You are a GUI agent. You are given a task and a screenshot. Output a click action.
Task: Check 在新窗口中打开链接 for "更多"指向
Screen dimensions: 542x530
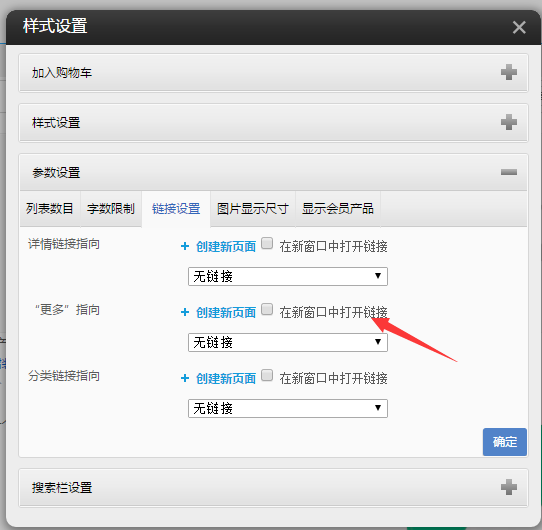(267, 309)
